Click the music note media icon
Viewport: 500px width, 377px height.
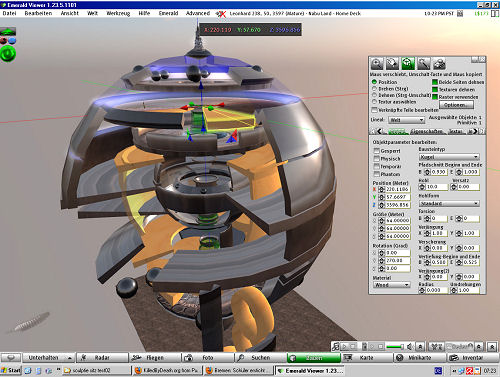point(336,346)
